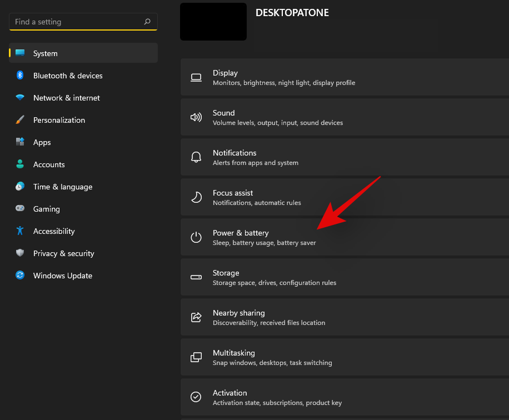
Task: Click 'Discoverability, received files location' text
Action: click(x=269, y=323)
